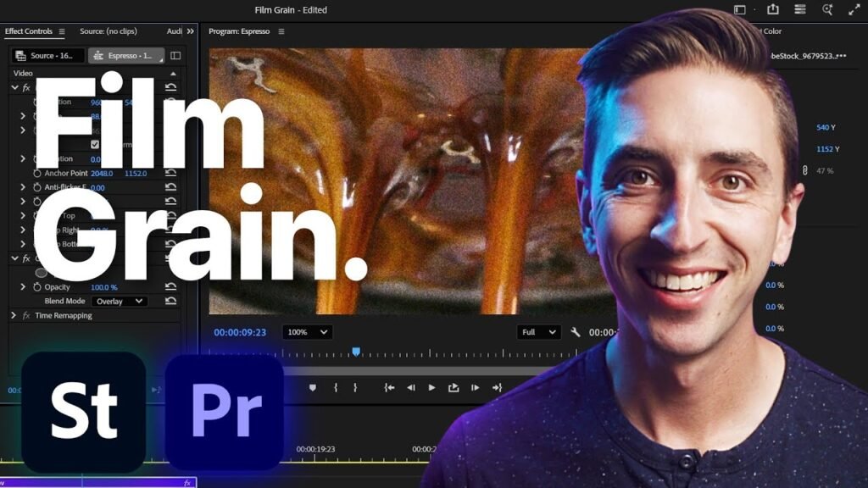Toggle the chain link icon beside 47 %
Screen dimensions: 868x488
point(805,170)
